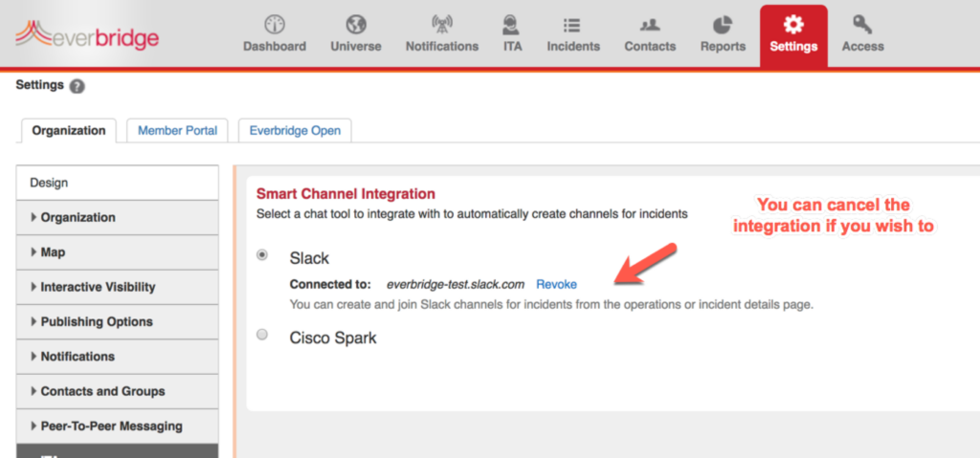Expand the Peer-To-Peer Messaging arrow
This screenshot has width=980, height=458.
click(33, 426)
